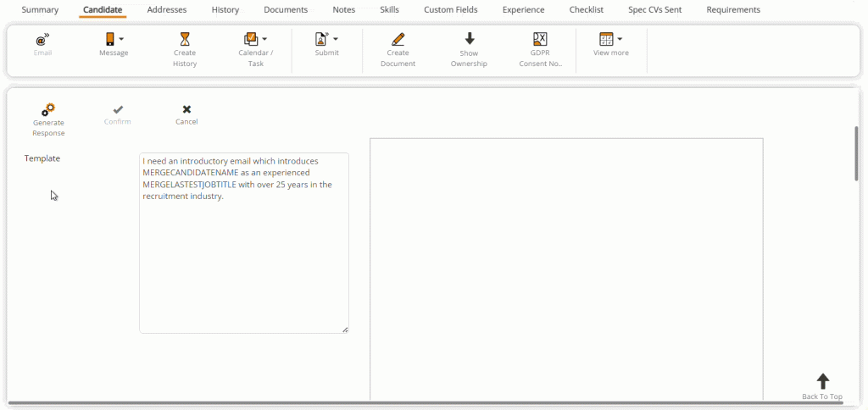Click the Cancel X icon

[186, 109]
